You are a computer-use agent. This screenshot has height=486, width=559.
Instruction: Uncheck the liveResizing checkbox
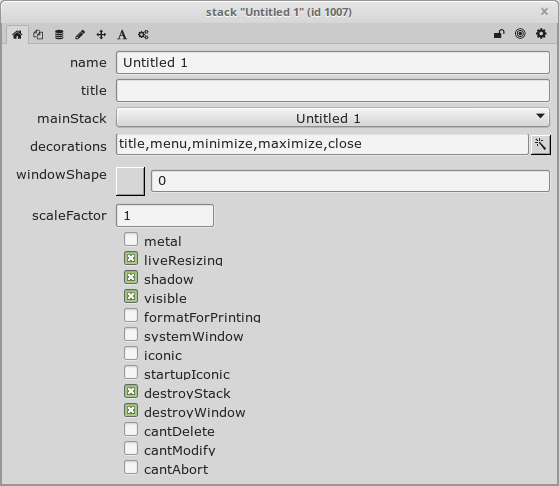coord(131,258)
